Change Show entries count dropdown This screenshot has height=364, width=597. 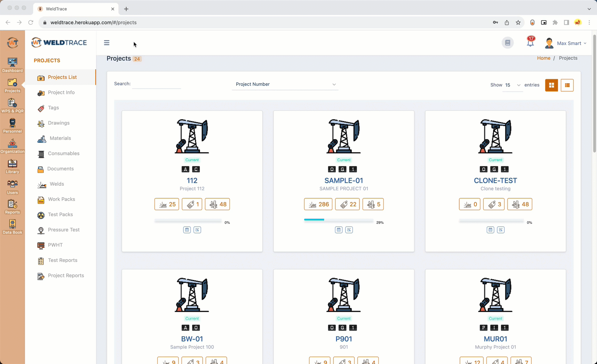(512, 85)
